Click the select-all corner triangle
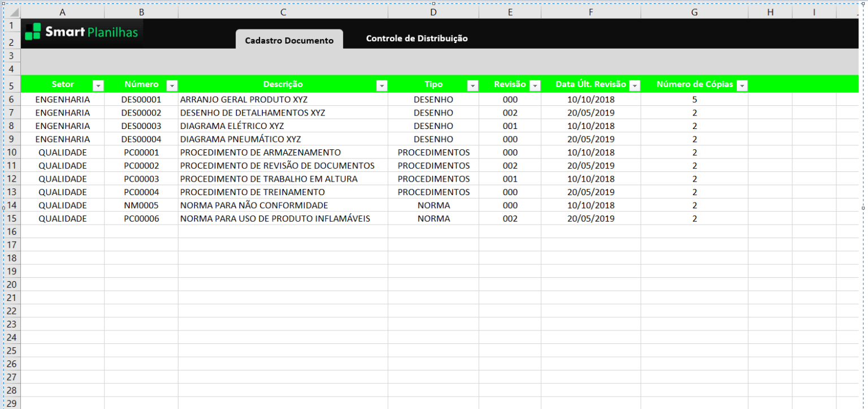Screen dimensions: 868x409 click(12, 12)
